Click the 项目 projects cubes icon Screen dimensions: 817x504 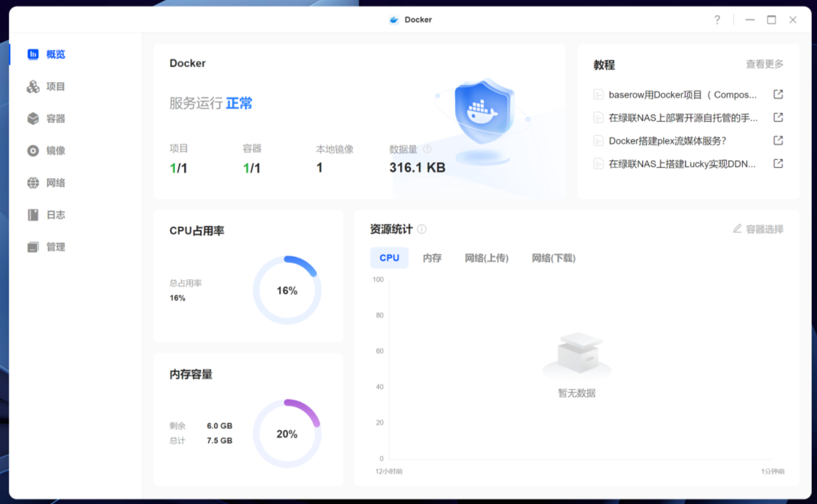pos(33,86)
